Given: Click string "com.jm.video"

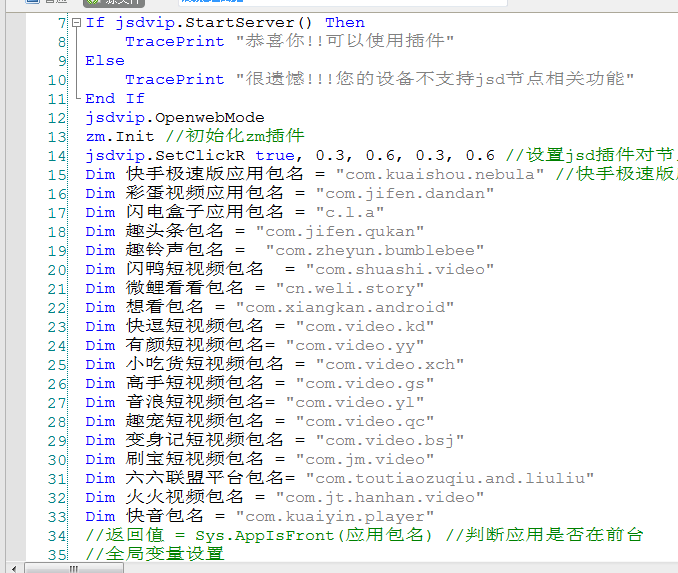Looking at the screenshot, I should [365, 460].
